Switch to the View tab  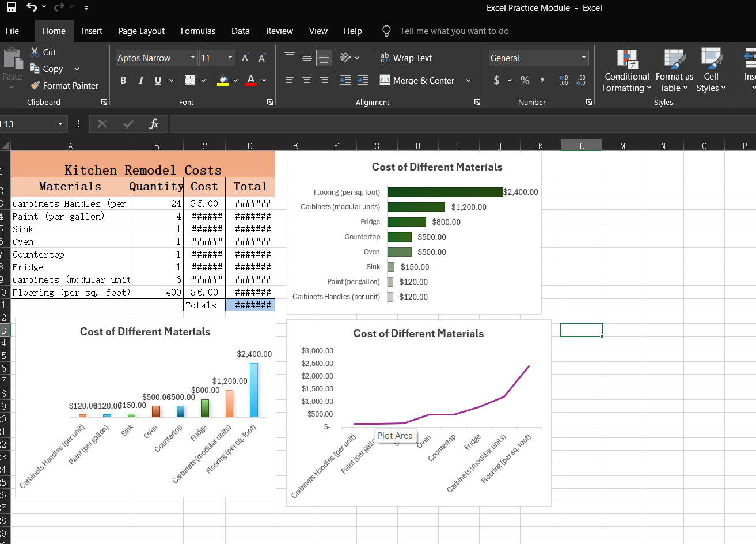[318, 31]
